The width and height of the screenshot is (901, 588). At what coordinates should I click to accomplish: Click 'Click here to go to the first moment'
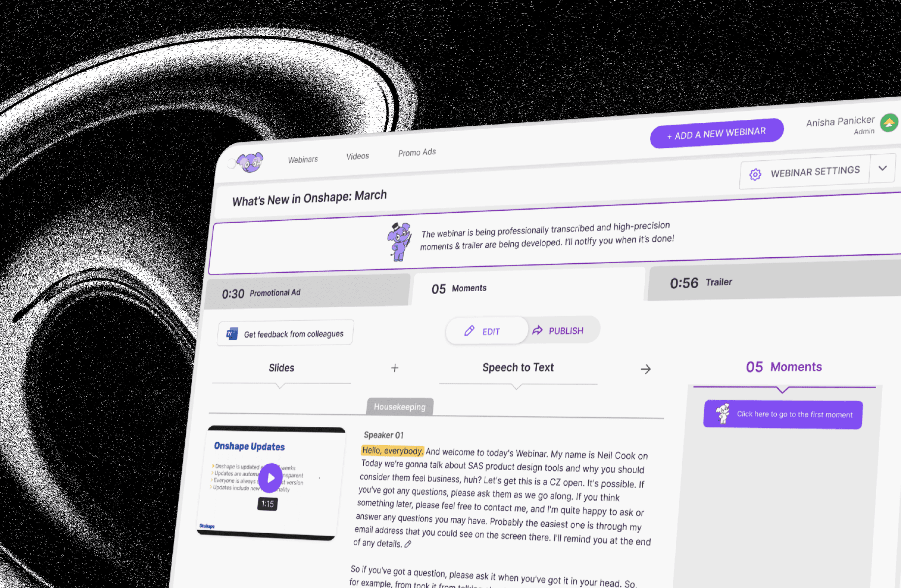[783, 414]
